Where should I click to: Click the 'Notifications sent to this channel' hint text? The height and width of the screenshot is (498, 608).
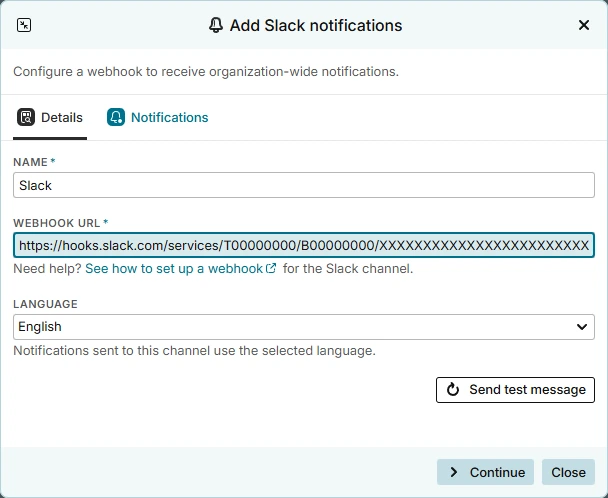(194, 351)
